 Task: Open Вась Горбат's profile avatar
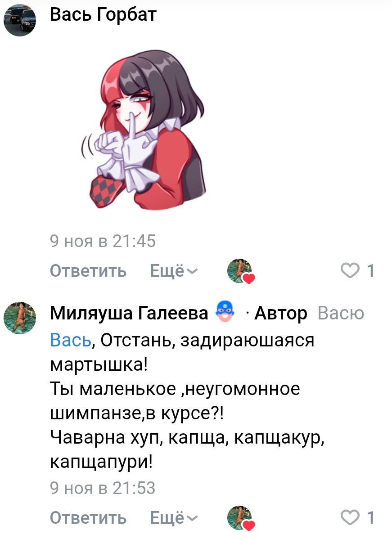[x=20, y=20]
